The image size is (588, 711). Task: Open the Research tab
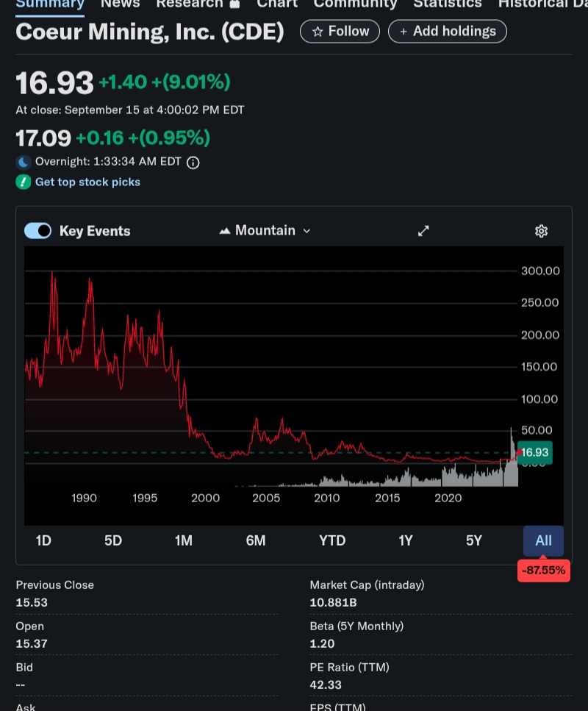190,4
